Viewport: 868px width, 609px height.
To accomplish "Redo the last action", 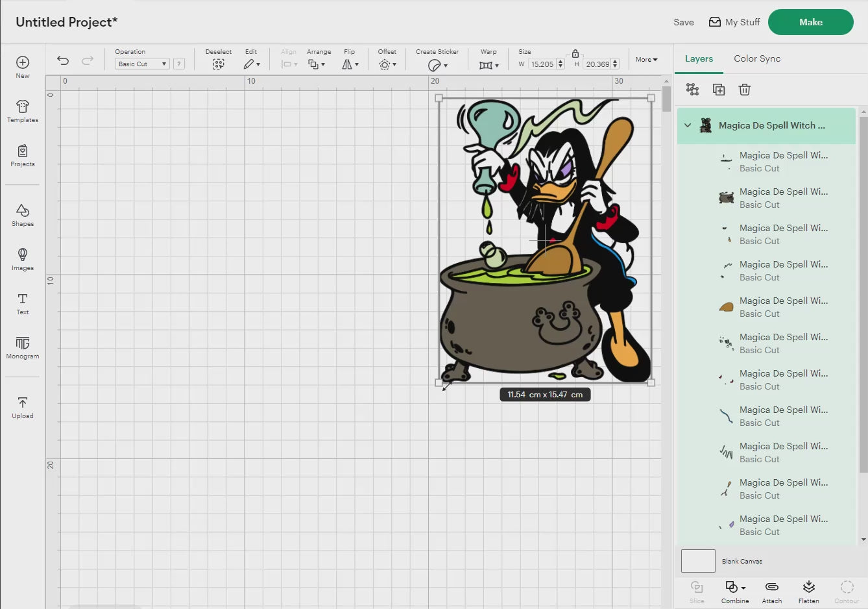I will point(88,60).
